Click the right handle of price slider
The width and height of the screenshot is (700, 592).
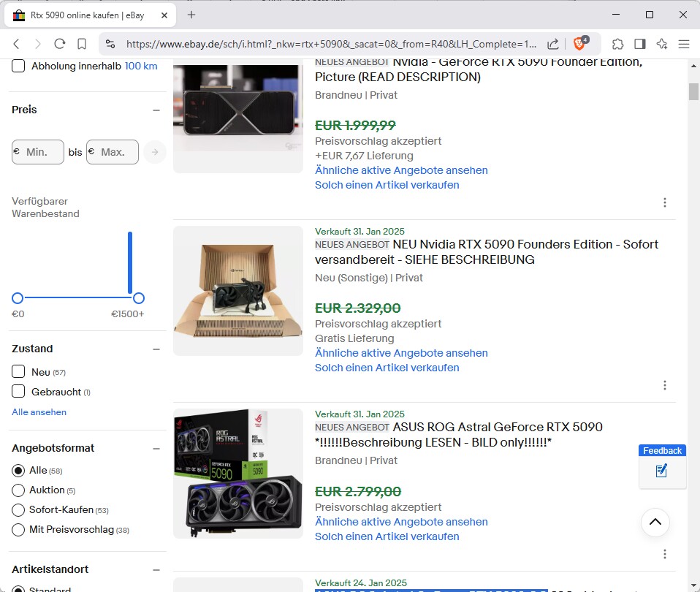coord(139,298)
